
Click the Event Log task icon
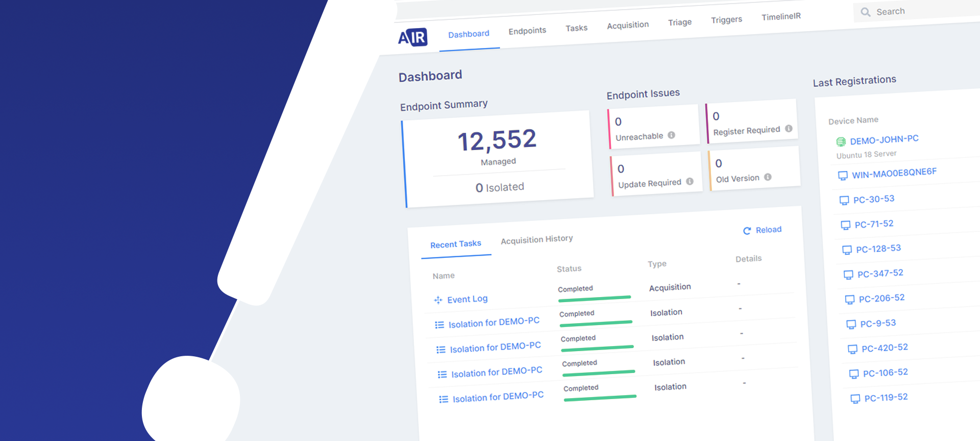pos(438,300)
